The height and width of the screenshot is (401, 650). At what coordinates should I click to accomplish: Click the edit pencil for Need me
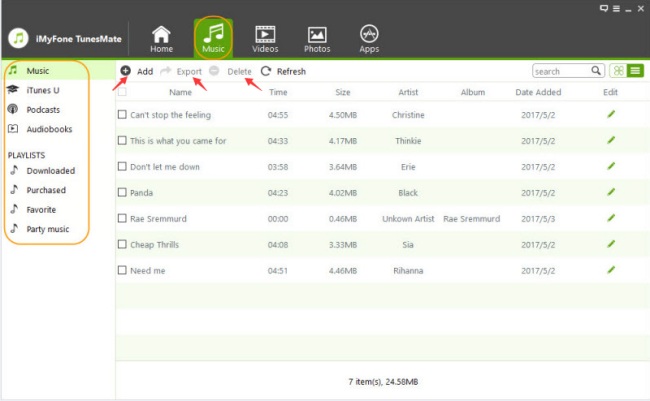point(611,270)
